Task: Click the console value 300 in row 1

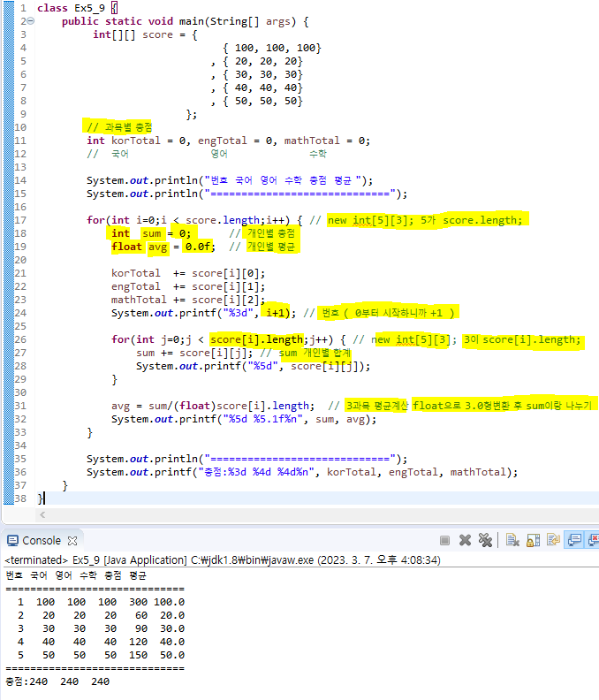Action: coord(139,602)
